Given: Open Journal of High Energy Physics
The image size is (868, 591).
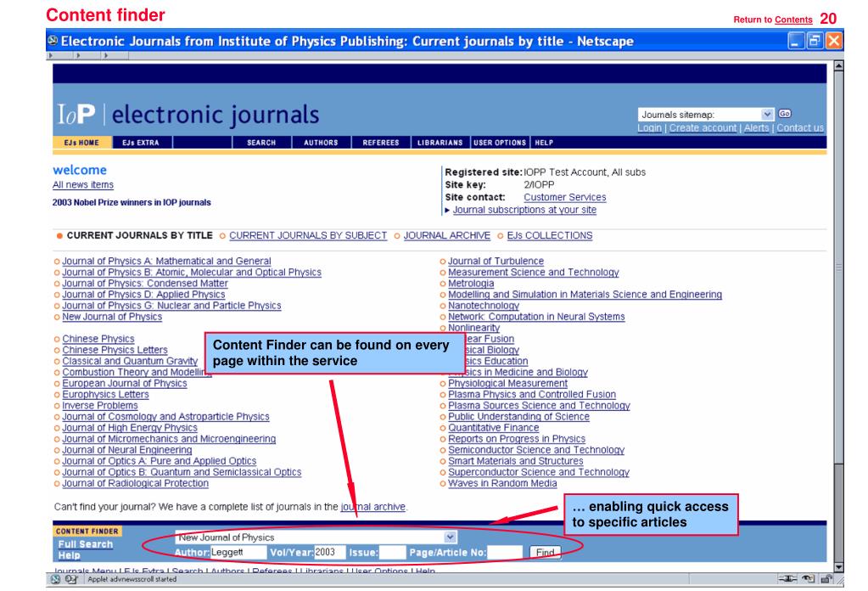Looking at the screenshot, I should pyautogui.click(x=130, y=427).
